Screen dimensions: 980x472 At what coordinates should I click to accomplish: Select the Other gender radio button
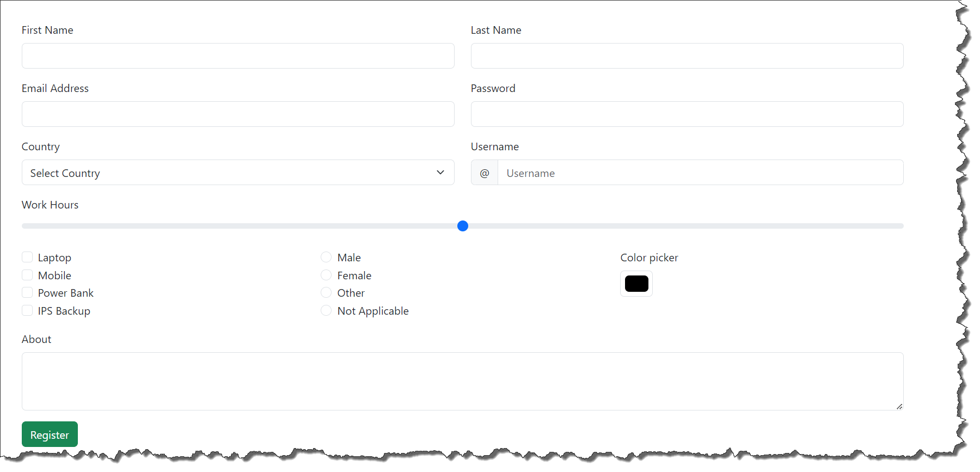tap(326, 292)
